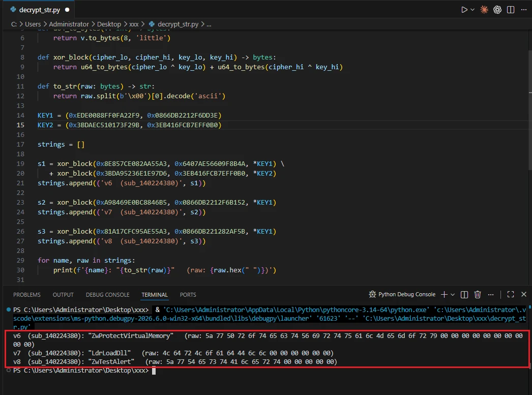Open the C: breadcrumb segment
The image size is (532, 395).
coord(14,24)
